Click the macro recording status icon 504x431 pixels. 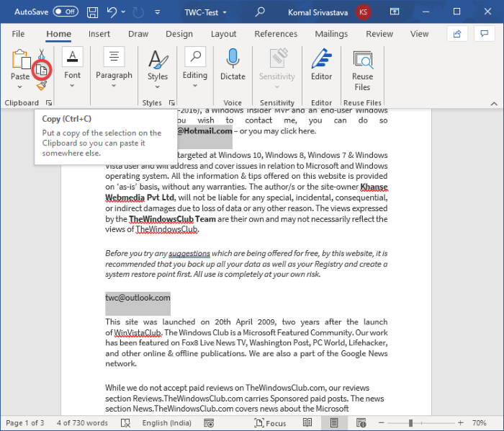209,423
